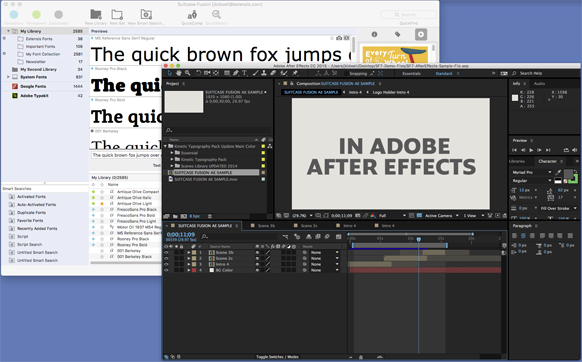582x362 pixels.
Task: Open parent None dropdown for Scene 2c
Action: (x=325, y=258)
